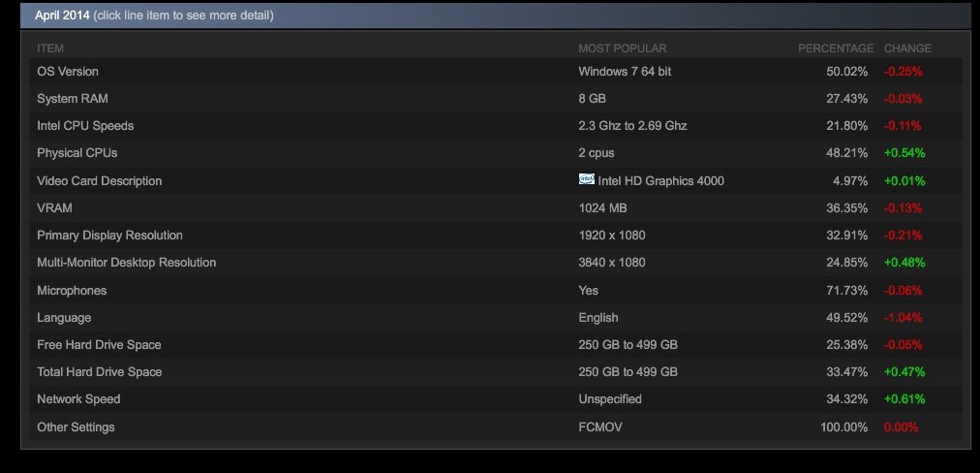The height and width of the screenshot is (473, 980).
Task: Show Free Hard Drive Space details
Action: [496, 345]
